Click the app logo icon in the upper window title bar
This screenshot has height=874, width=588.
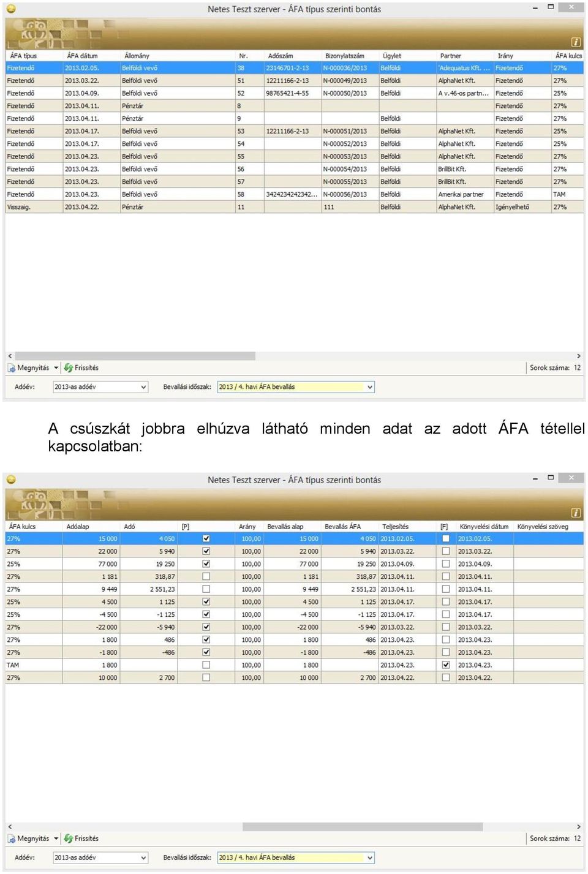[x=11, y=9]
